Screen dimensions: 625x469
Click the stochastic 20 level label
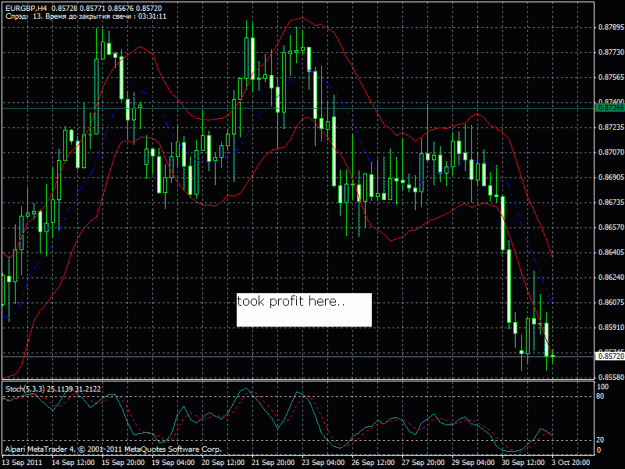click(601, 440)
